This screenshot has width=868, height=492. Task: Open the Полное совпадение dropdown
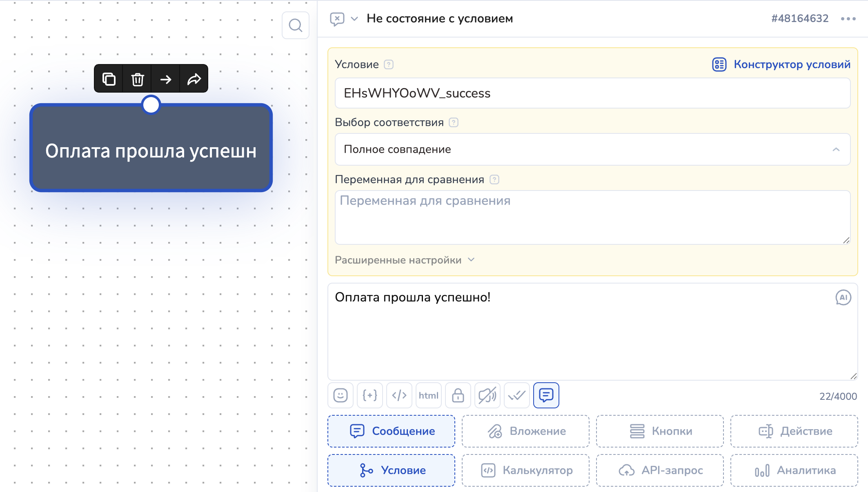[x=592, y=149]
